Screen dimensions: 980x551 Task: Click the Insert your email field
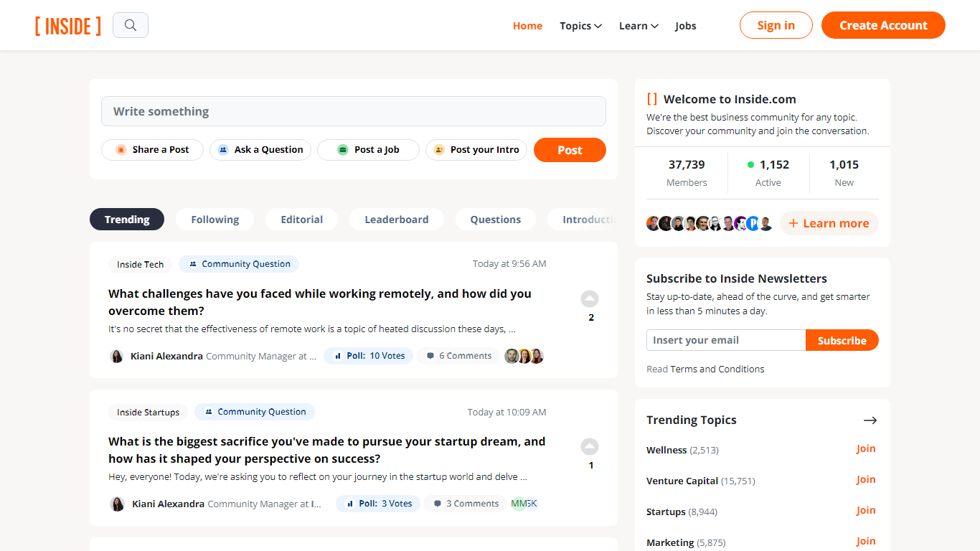point(725,340)
